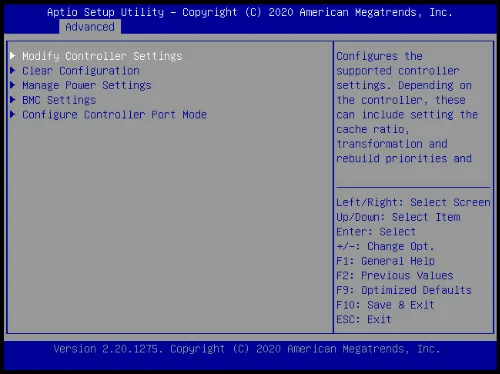
Task: Expand arrow next to Manage Power Settings
Action: [13, 85]
